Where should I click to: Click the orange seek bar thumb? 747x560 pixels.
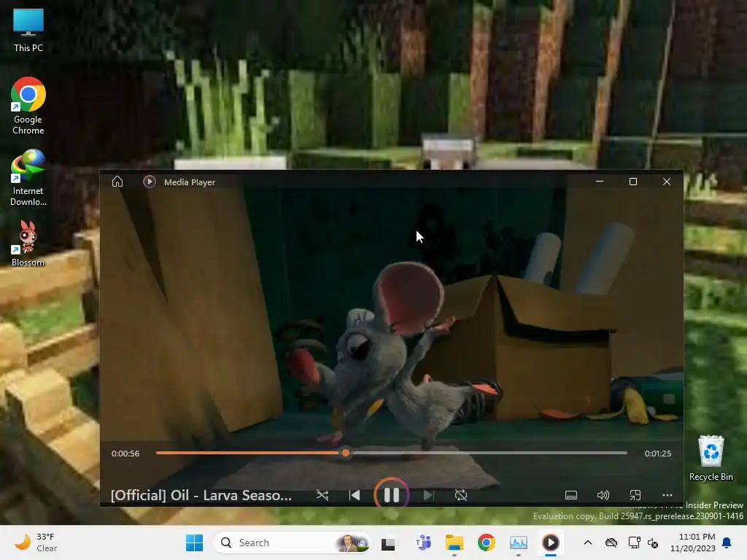(346, 453)
